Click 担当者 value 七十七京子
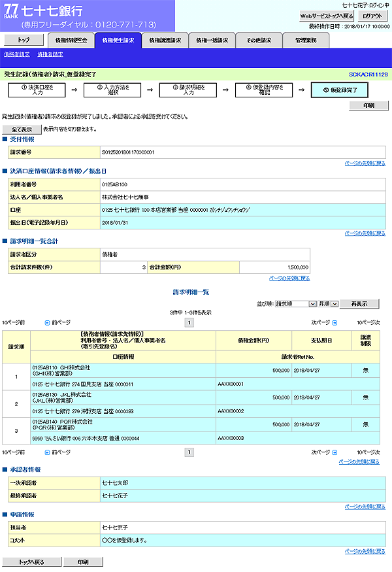The width and height of the screenshot is (392, 572). pos(115,528)
